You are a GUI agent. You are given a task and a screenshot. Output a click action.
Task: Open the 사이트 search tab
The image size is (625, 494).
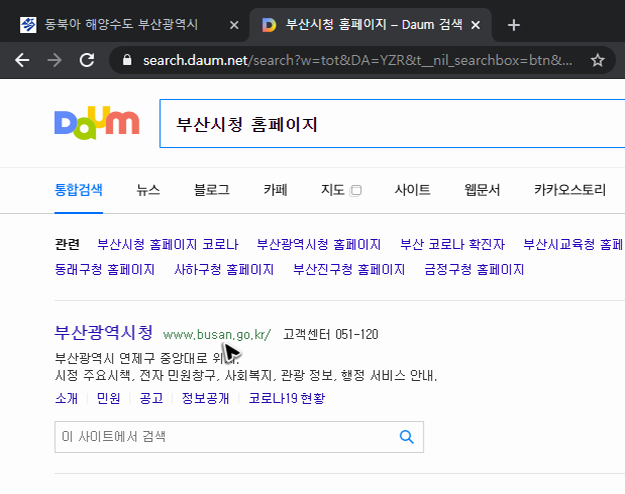coord(412,190)
